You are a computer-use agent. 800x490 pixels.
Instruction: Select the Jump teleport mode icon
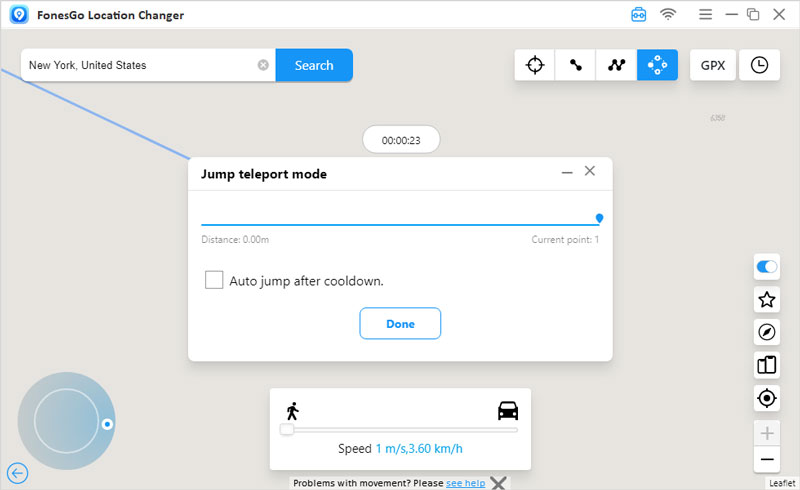657,65
